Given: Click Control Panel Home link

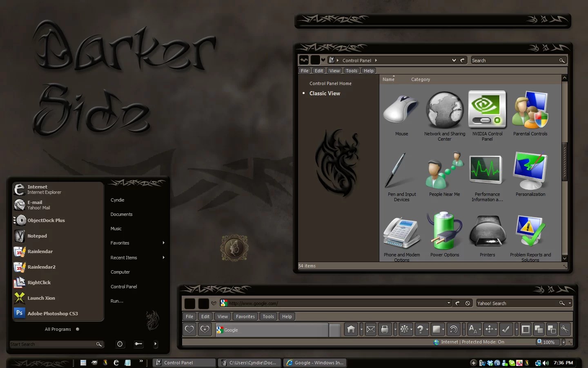Looking at the screenshot, I should click(x=330, y=83).
